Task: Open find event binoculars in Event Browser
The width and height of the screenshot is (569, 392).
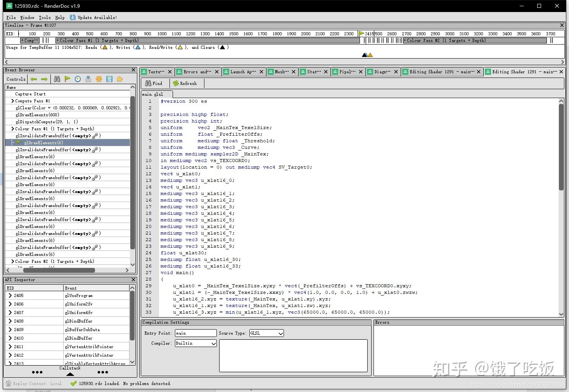Action: point(57,79)
